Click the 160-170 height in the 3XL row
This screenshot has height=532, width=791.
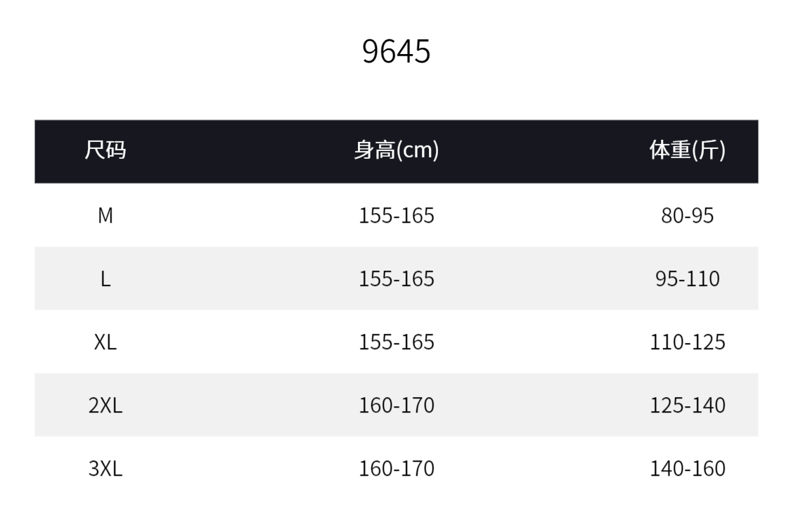tap(397, 469)
